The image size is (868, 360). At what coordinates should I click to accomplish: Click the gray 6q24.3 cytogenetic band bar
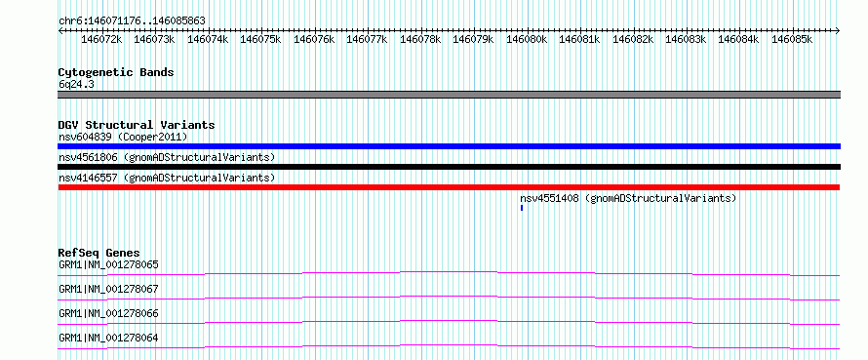pos(449,95)
